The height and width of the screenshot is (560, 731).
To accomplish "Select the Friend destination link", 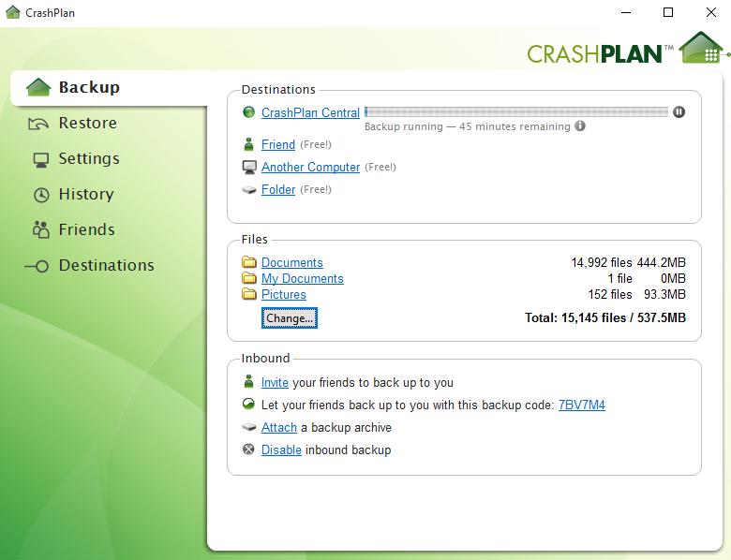I will coord(278,144).
